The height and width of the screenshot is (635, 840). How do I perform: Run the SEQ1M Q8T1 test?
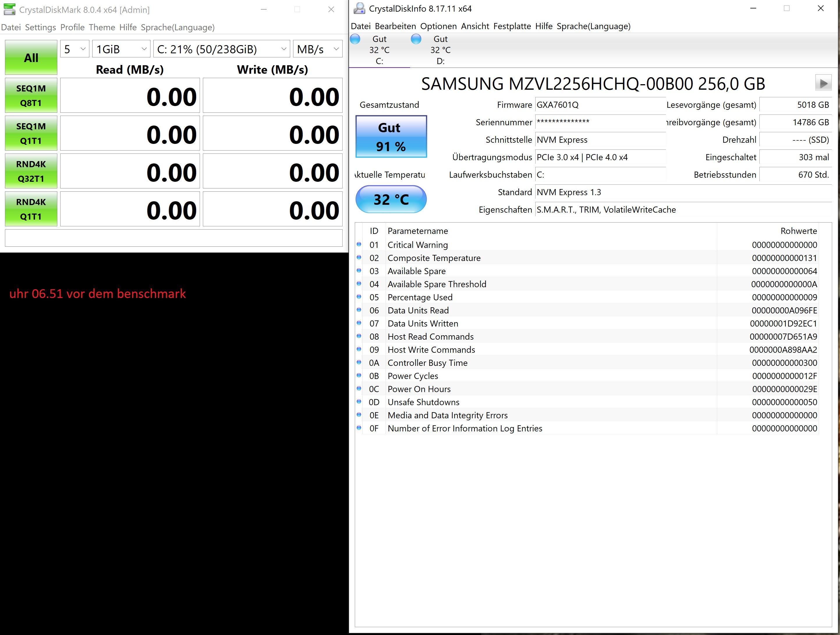[x=31, y=95]
